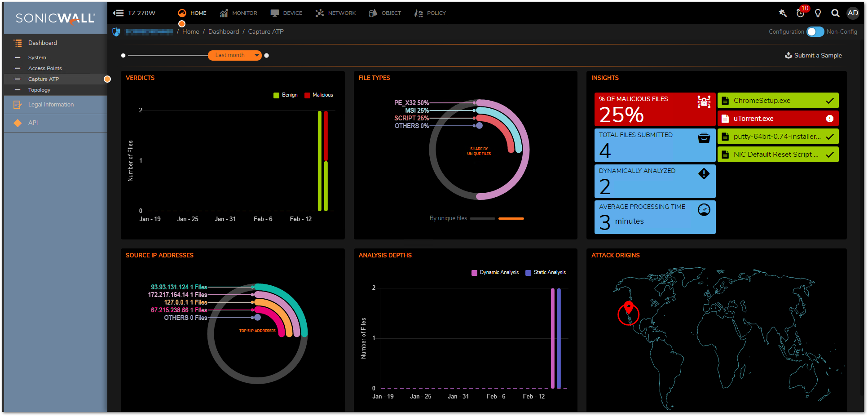Click the pin wizard icon in top bar
The image size is (868, 416).
click(x=783, y=13)
